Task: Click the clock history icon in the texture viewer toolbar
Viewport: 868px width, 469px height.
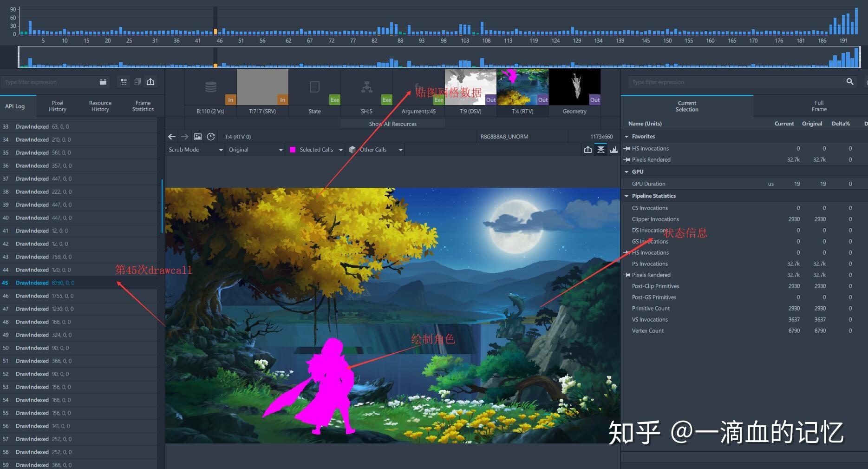Action: pyautogui.click(x=211, y=136)
